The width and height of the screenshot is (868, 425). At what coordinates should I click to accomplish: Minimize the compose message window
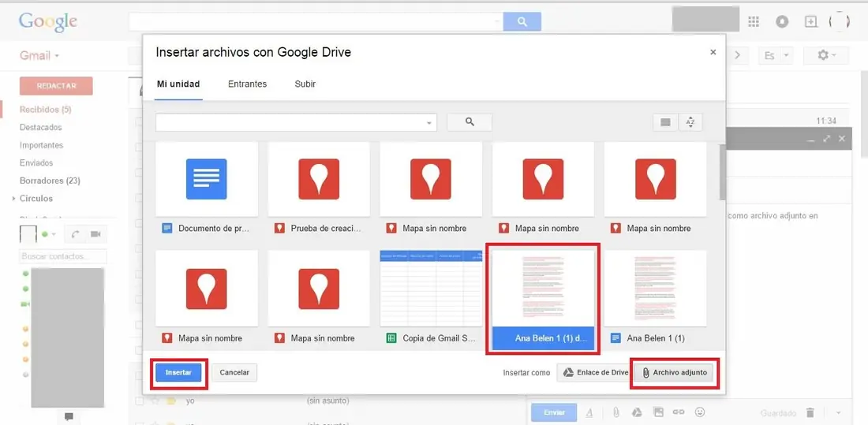[811, 139]
